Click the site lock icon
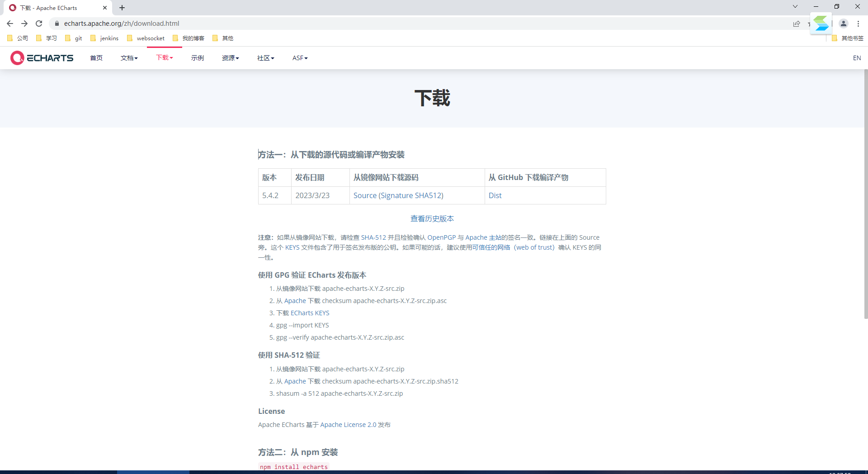This screenshot has height=474, width=868. click(57, 24)
